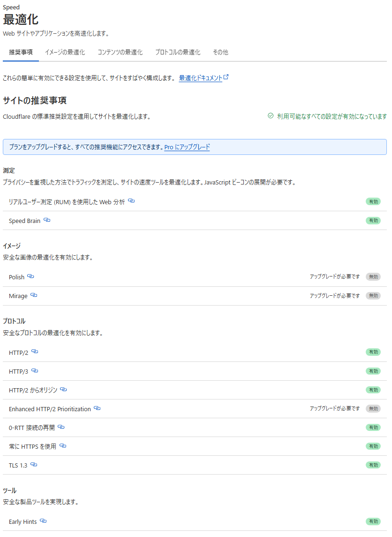Open the コンテンツの最適化 tab
The height and width of the screenshot is (537, 392).
tap(120, 52)
